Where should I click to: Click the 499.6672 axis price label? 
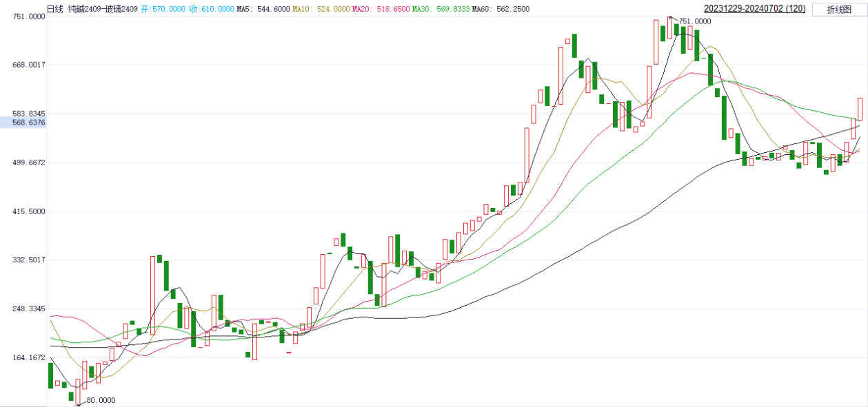coord(30,163)
